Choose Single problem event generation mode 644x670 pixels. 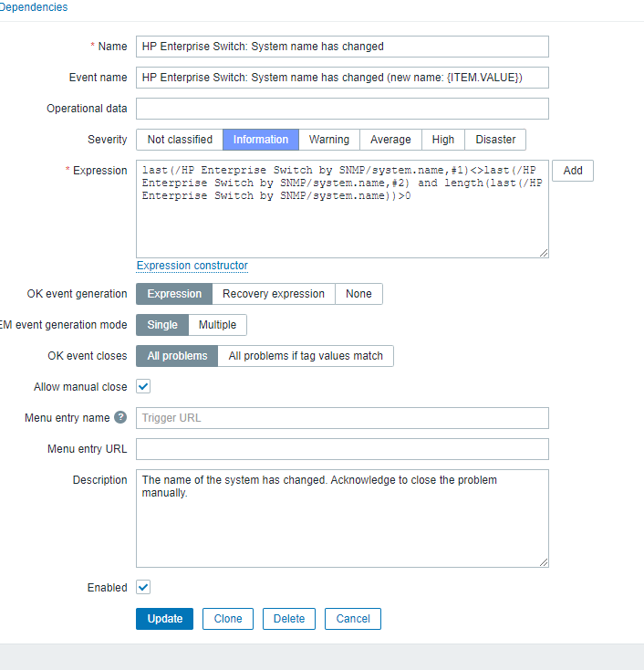pyautogui.click(x=162, y=325)
